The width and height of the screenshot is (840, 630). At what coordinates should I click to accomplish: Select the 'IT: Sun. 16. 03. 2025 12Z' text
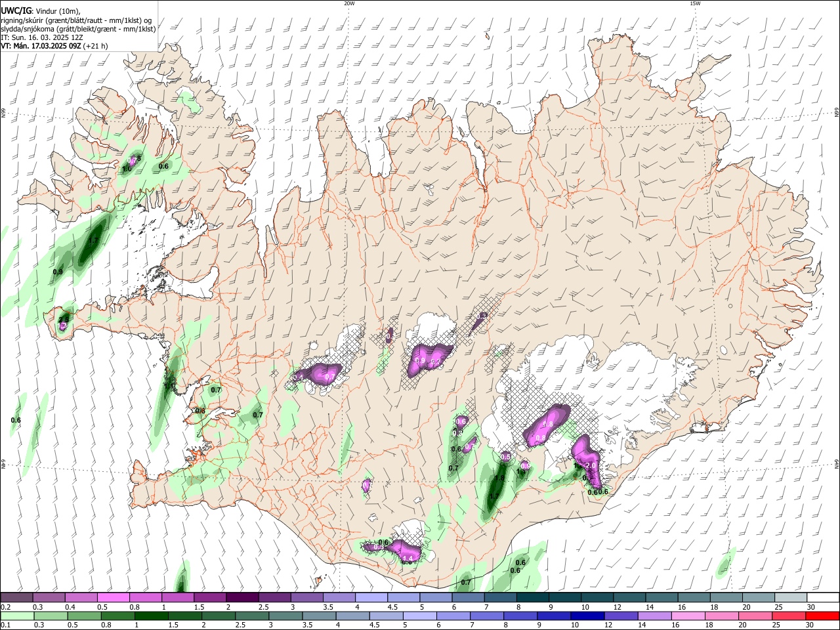click(42, 37)
